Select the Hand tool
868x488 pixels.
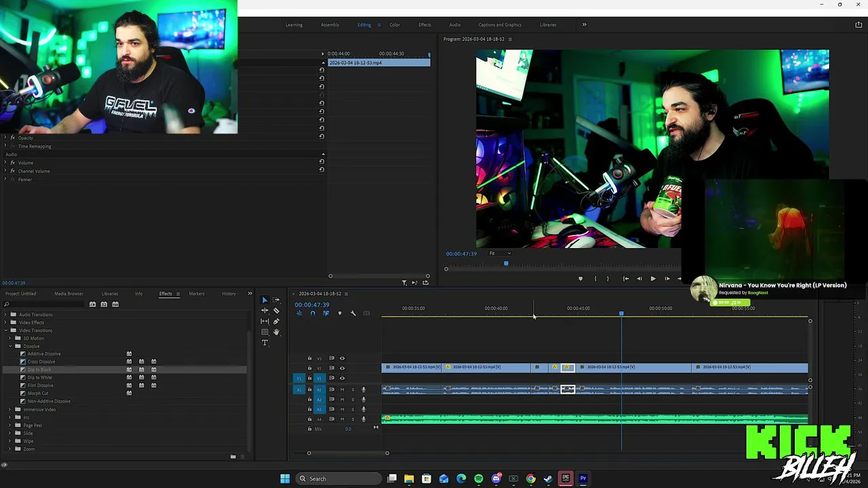277,332
